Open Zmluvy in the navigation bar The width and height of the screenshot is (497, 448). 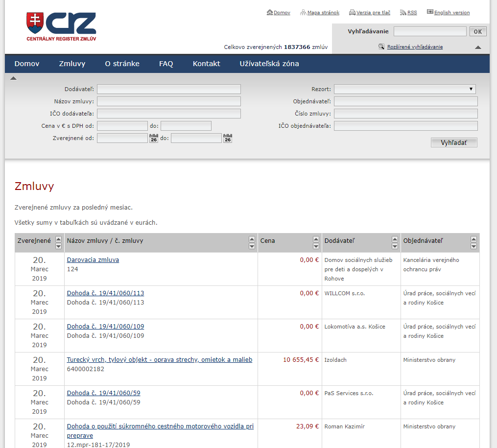(x=72, y=64)
